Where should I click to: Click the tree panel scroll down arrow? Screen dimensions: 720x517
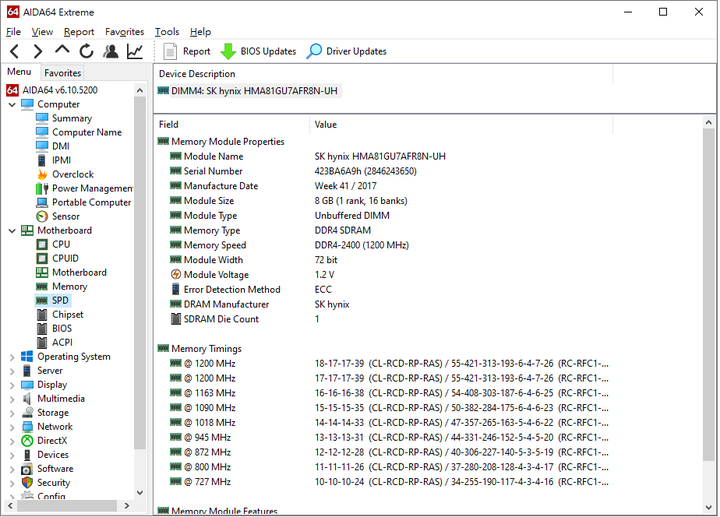pyautogui.click(x=140, y=493)
